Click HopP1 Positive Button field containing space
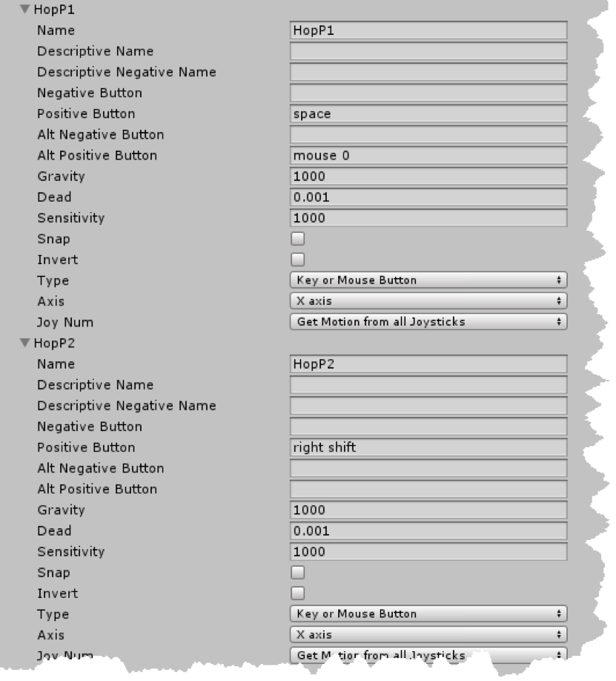The width and height of the screenshot is (616, 681). (428, 113)
